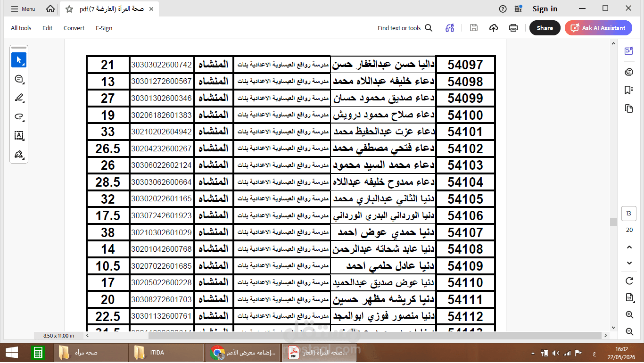Click the Rotate page icon
This screenshot has width=644, height=363.
[x=629, y=281]
